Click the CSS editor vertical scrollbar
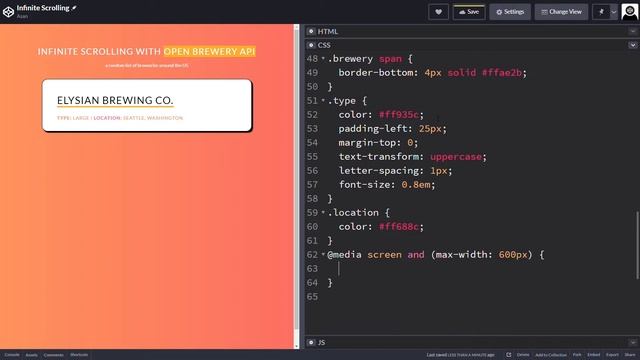The image size is (640, 360). (637, 245)
